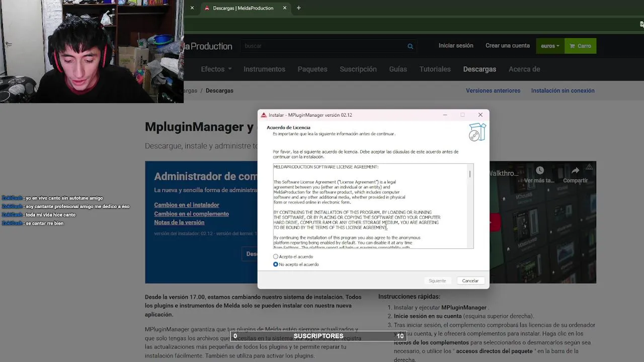Close the previous browser tab
The image size is (644, 362).
192,8
